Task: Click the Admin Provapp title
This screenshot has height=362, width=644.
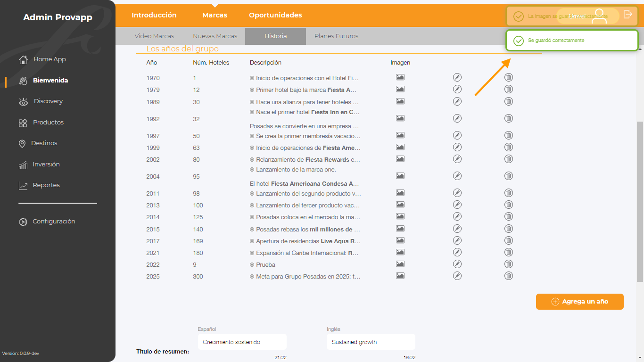Action: pos(58,17)
